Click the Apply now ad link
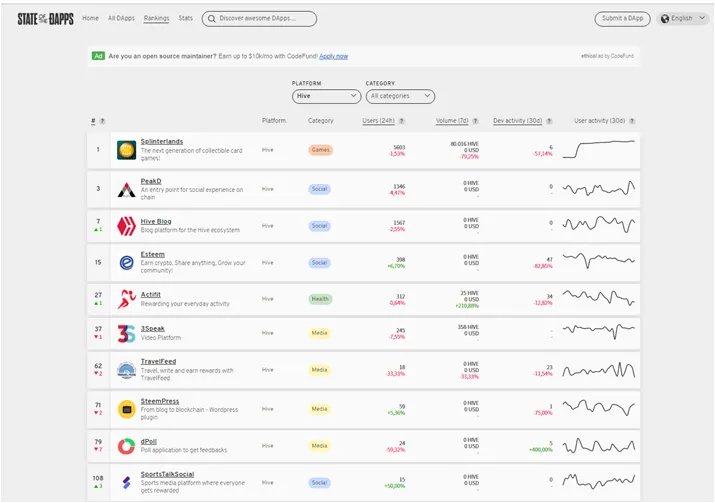The image size is (715, 503). coord(333,56)
